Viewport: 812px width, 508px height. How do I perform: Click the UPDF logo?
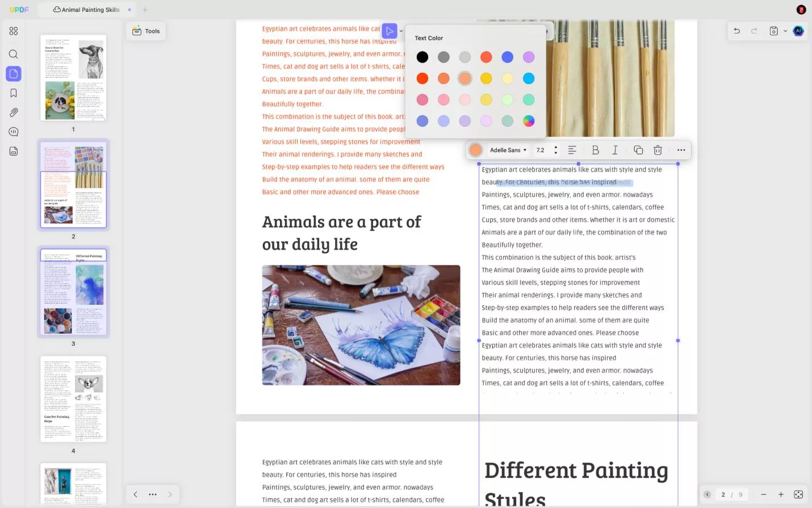click(x=19, y=10)
